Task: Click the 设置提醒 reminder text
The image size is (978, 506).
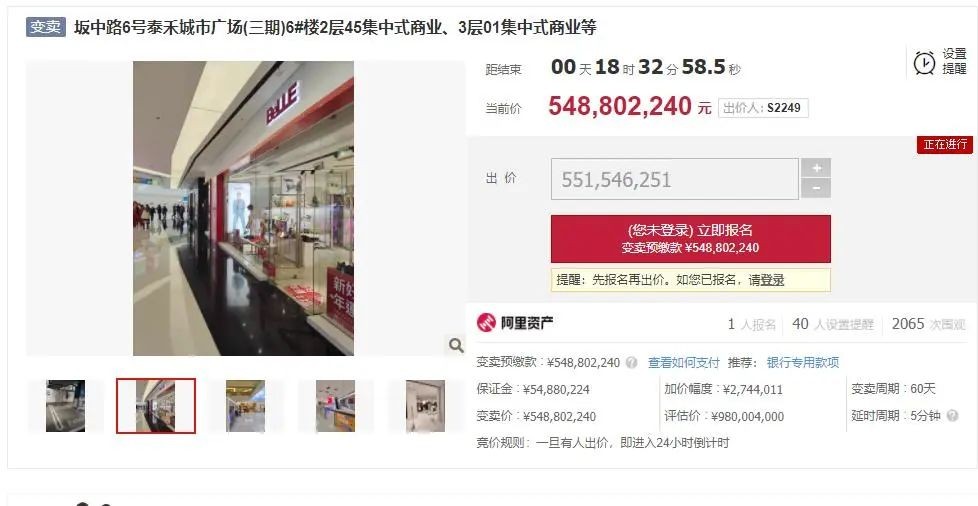Action: pyautogui.click(x=954, y=62)
